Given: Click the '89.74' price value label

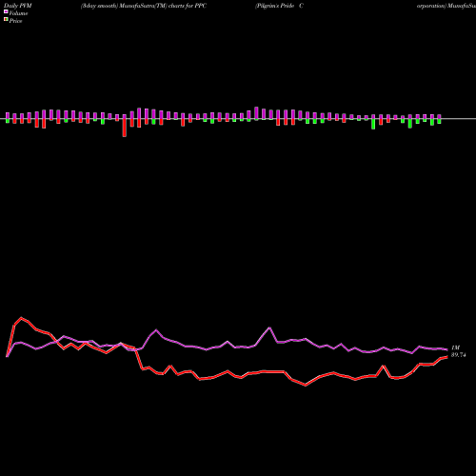Looking at the screenshot, I should 459,355.
